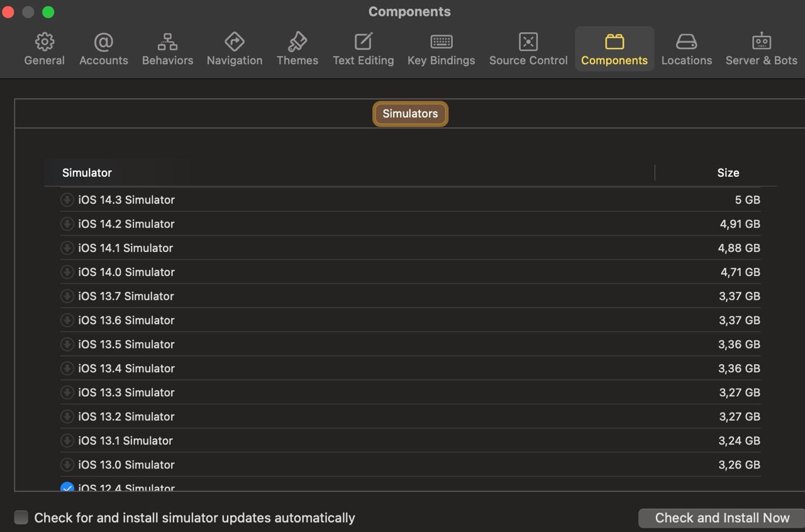
Task: Download the iOS 14.2 Simulator
Action: 67,224
